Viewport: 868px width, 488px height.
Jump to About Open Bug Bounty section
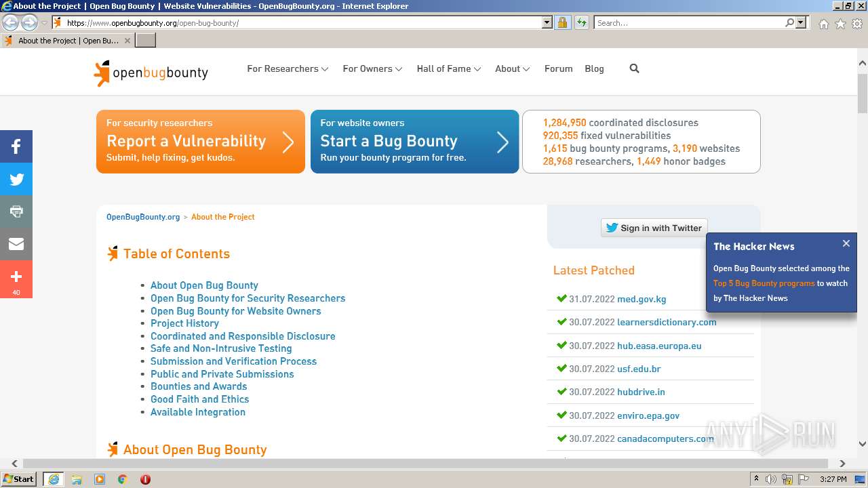pos(204,285)
